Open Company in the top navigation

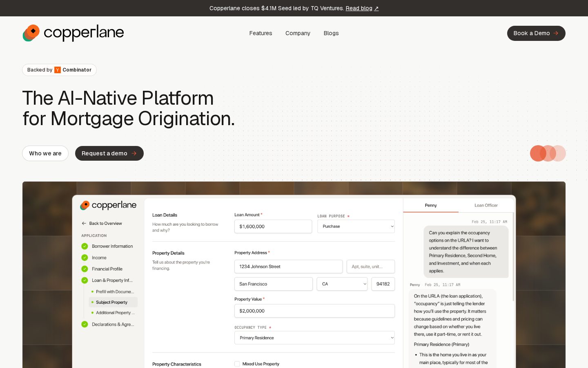(298, 33)
